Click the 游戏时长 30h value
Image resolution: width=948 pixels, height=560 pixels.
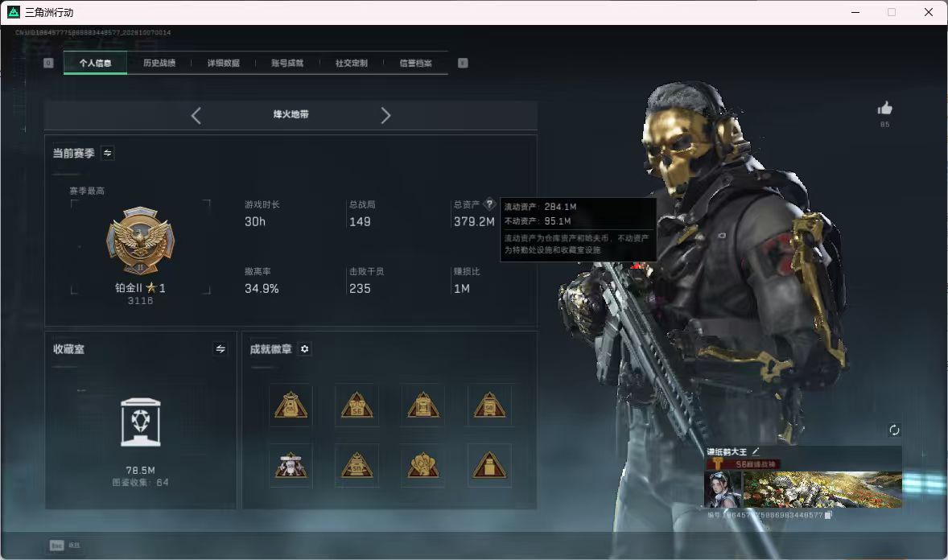[x=255, y=222]
